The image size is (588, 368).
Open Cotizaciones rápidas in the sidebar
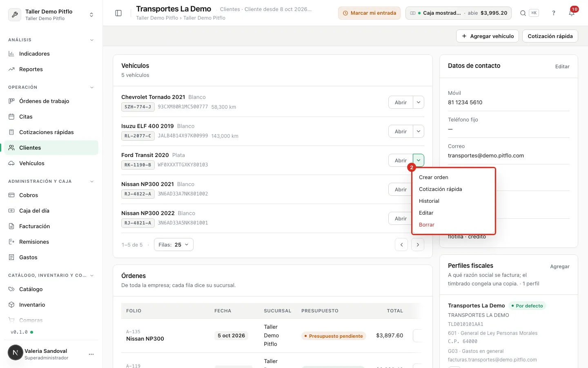coord(51,132)
